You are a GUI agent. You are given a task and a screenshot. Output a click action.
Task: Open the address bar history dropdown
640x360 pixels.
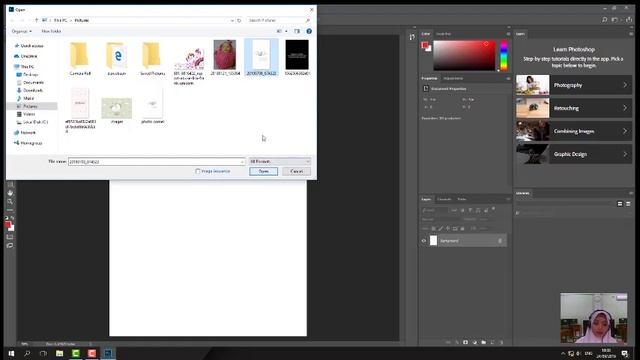(232, 20)
